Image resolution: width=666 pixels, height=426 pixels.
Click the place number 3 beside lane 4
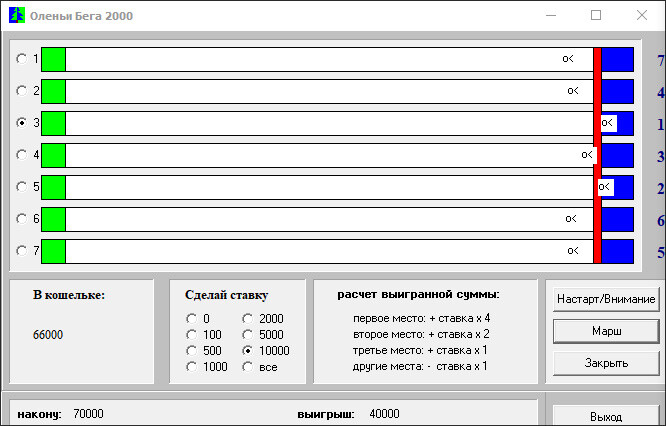660,157
